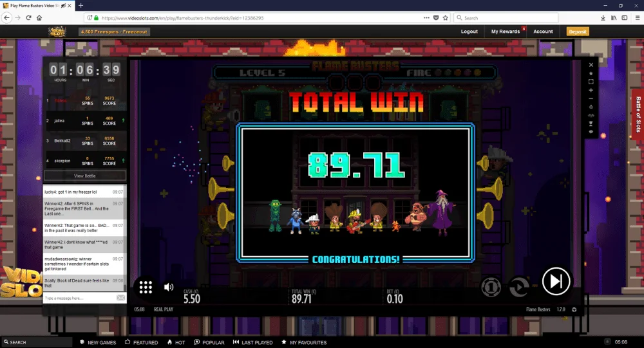644x348 pixels.
Task: Click chat message 'Scally: Book of Dead sure feels like that'
Action: [x=84, y=283]
